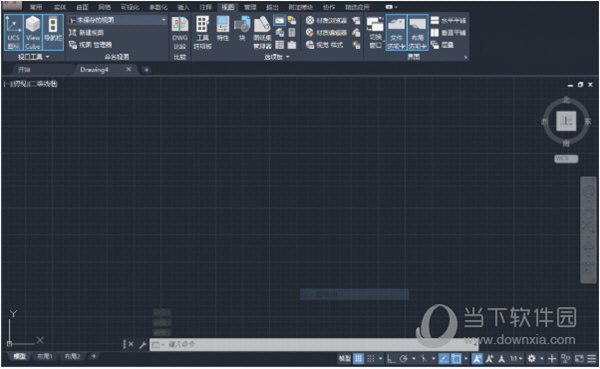Expand the viewport tools panel
The width and height of the screenshot is (600, 369).
click(34, 57)
